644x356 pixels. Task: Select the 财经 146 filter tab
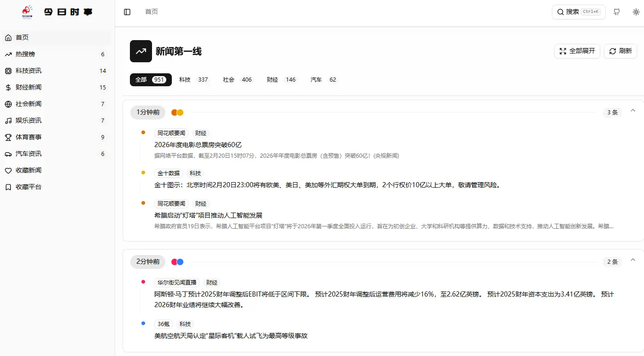pos(281,80)
